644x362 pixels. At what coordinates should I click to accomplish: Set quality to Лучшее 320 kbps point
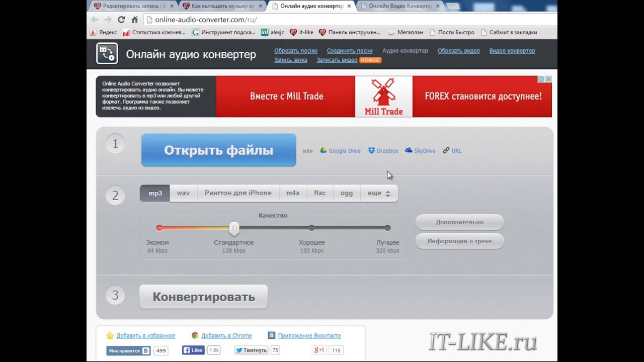point(387,228)
